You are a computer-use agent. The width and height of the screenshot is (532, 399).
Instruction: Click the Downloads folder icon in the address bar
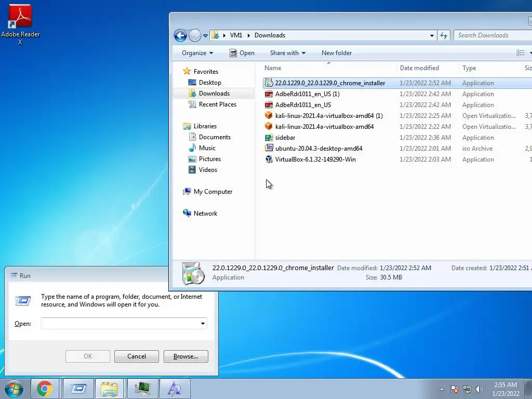pyautogui.click(x=215, y=35)
